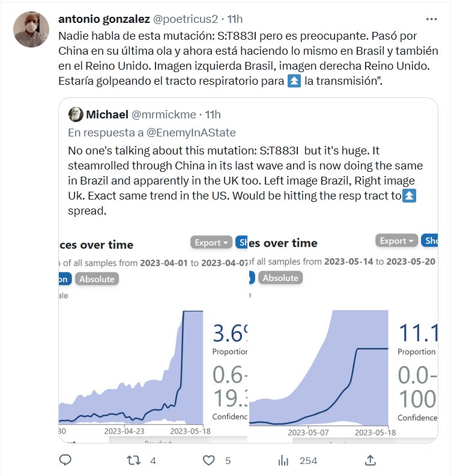The image size is (454, 476).
Task: Click the 11h timestamp of main tweet
Action: [x=234, y=19]
